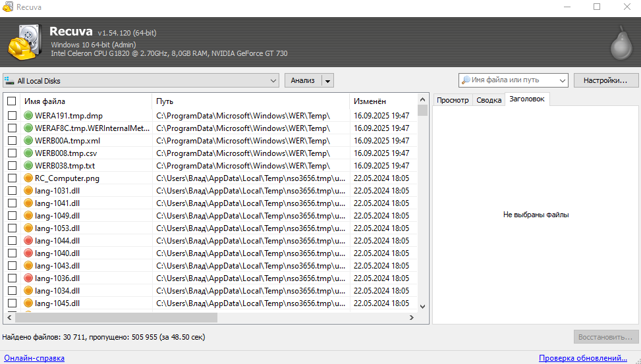Viewport: 641px width, 364px height.
Task: Open the Анализ button dropdown arrow
Action: coord(327,81)
